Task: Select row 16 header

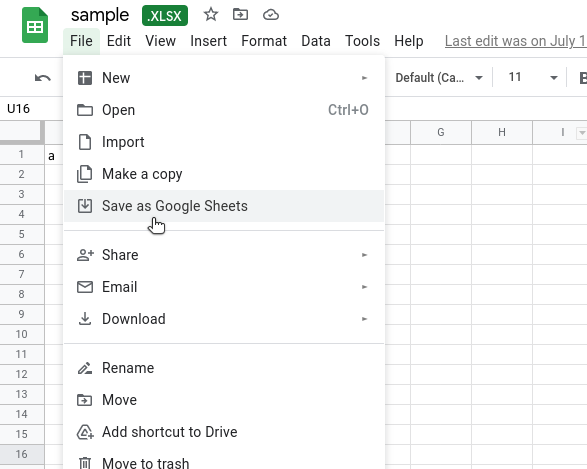Action: 22,454
